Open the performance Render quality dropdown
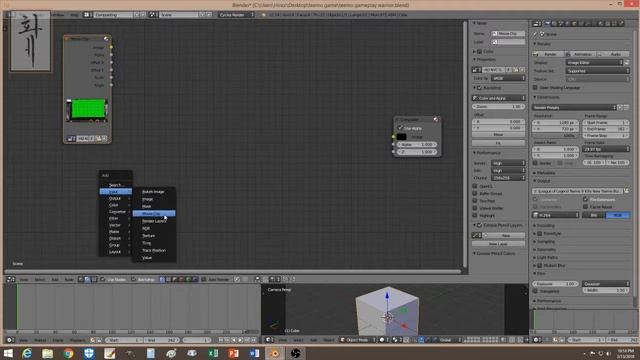 (x=508, y=163)
